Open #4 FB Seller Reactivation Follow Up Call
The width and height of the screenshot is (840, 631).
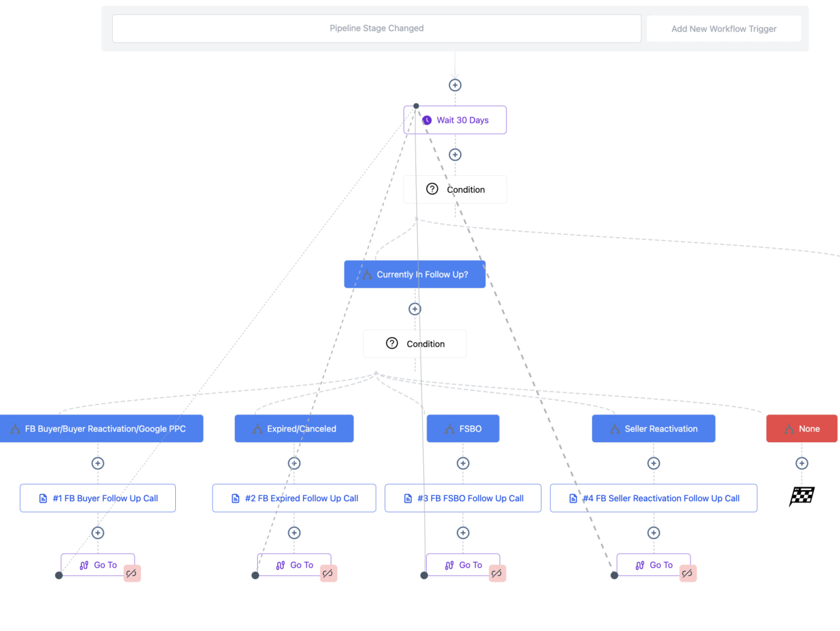click(654, 498)
